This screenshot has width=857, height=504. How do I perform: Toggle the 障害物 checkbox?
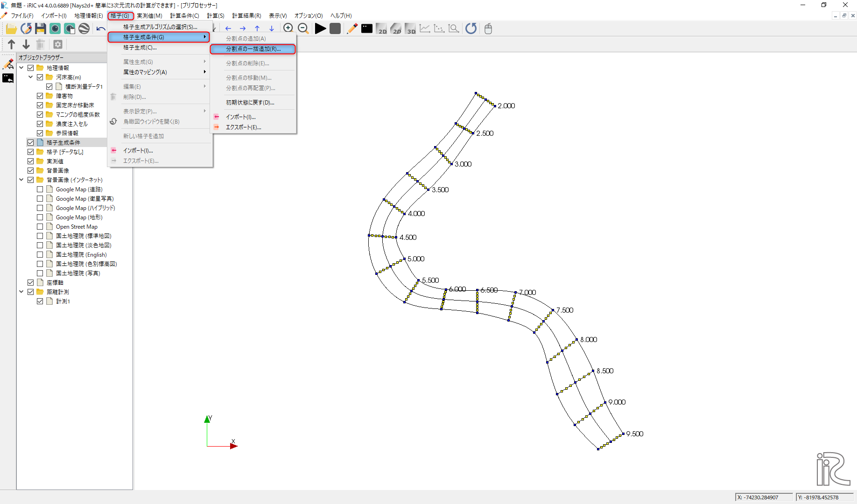[x=40, y=96]
